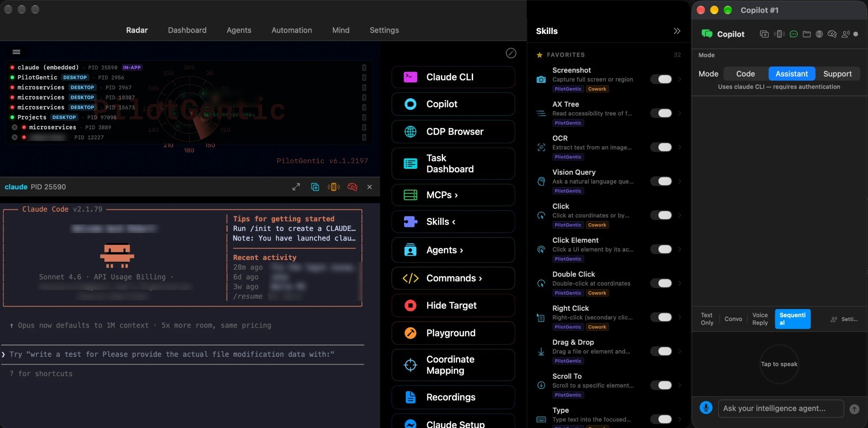The height and width of the screenshot is (428, 868).
Task: Toggle the Screenshot skill switch
Action: 661,79
